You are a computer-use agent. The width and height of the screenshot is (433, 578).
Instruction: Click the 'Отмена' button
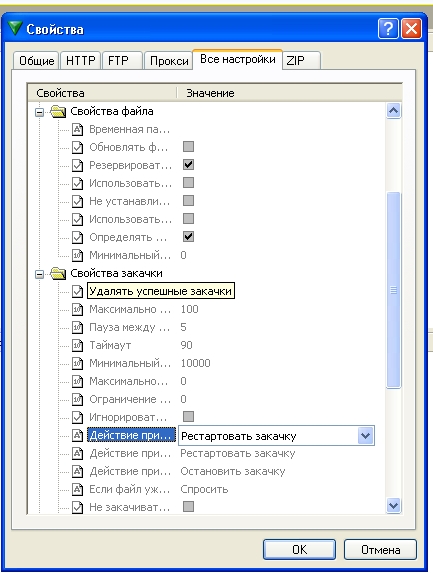click(x=380, y=550)
